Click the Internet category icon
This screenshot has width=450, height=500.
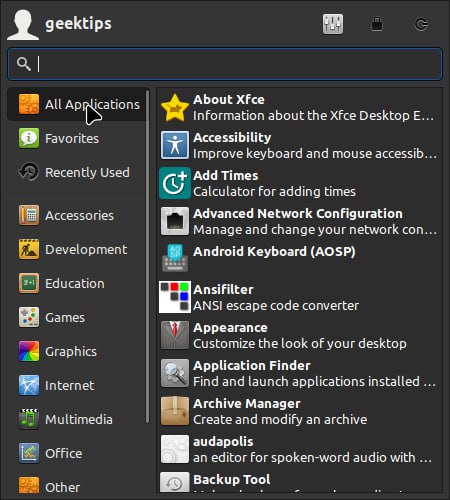pyautogui.click(x=29, y=385)
